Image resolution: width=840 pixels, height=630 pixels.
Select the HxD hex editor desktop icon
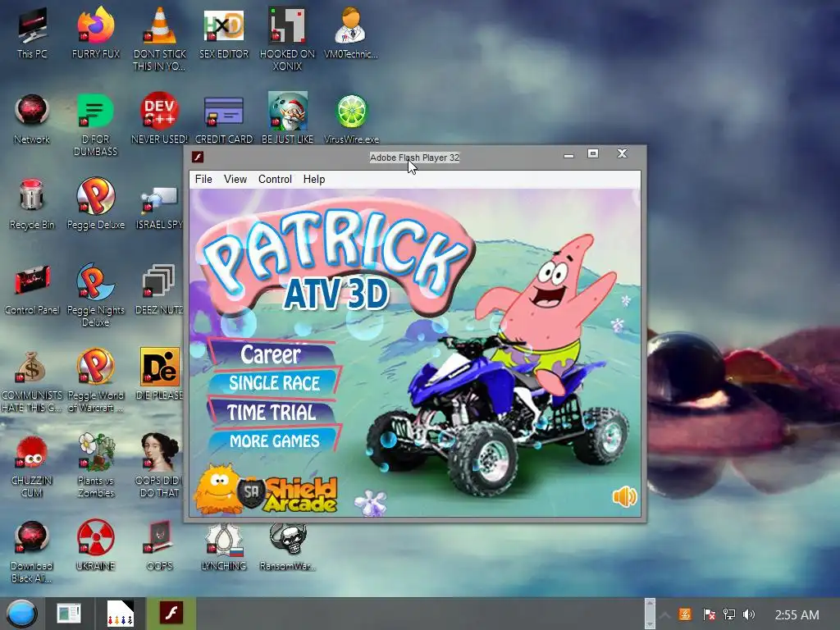(224, 33)
